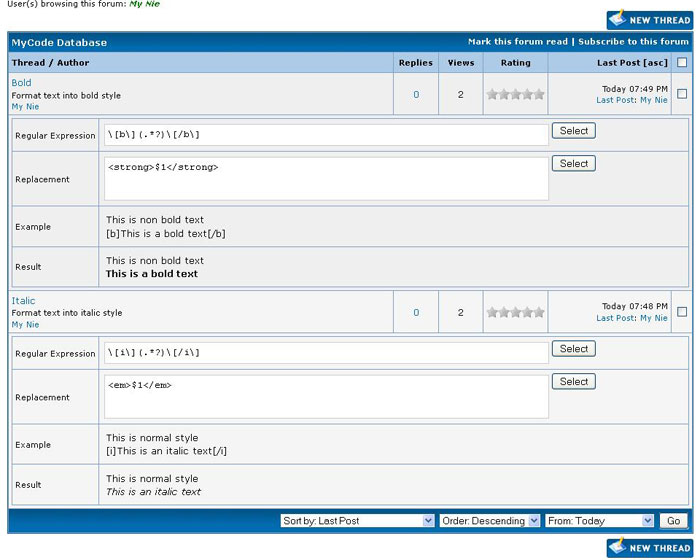The image size is (700, 560).
Task: Rate Italic thread three stars
Action: (516, 312)
